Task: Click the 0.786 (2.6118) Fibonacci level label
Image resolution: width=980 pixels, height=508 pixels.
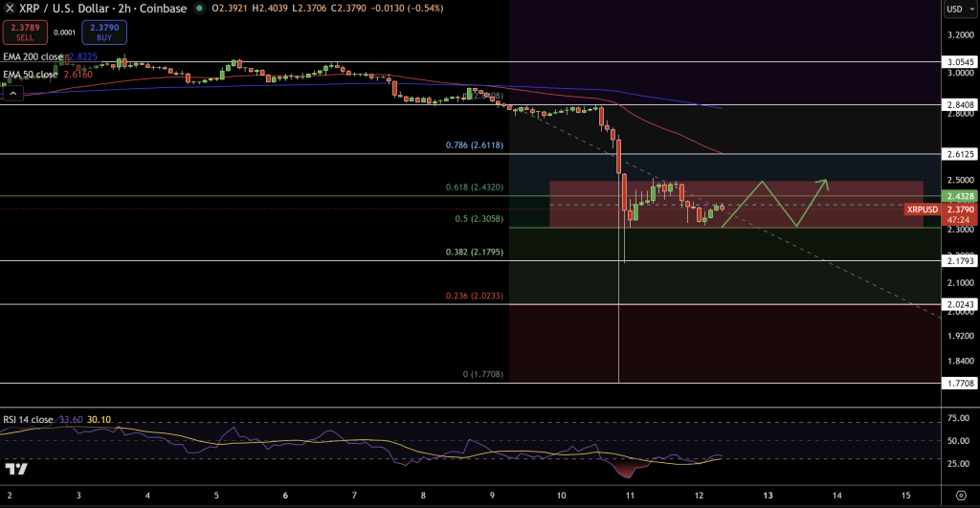Action: tap(482, 145)
